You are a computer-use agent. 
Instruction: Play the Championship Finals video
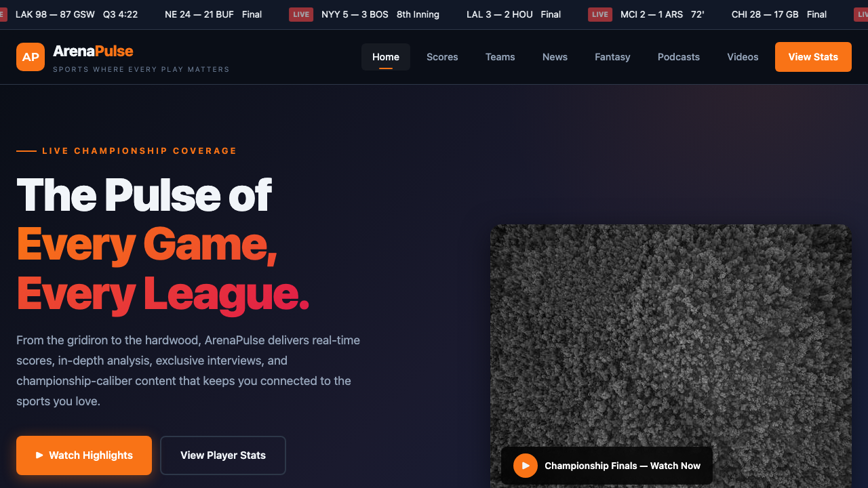[x=526, y=466]
